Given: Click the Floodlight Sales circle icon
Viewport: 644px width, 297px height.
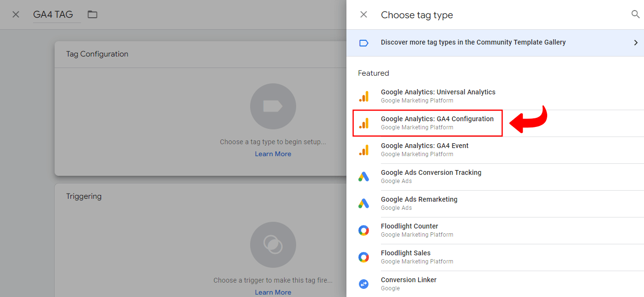Looking at the screenshot, I should tap(364, 257).
